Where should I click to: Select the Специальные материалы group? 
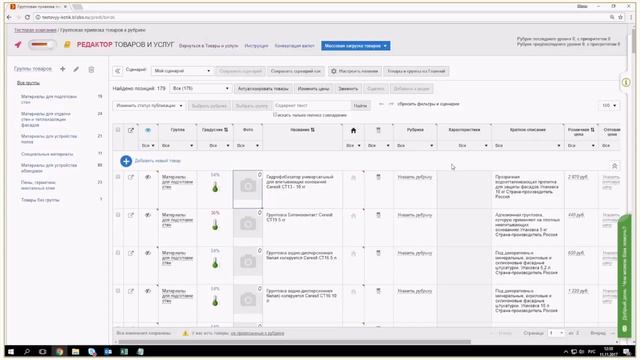(47, 154)
